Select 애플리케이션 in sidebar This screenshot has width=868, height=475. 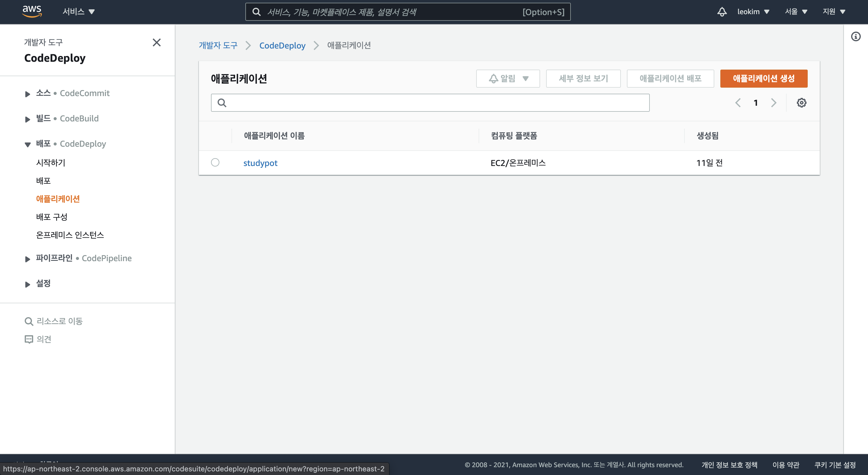click(58, 198)
